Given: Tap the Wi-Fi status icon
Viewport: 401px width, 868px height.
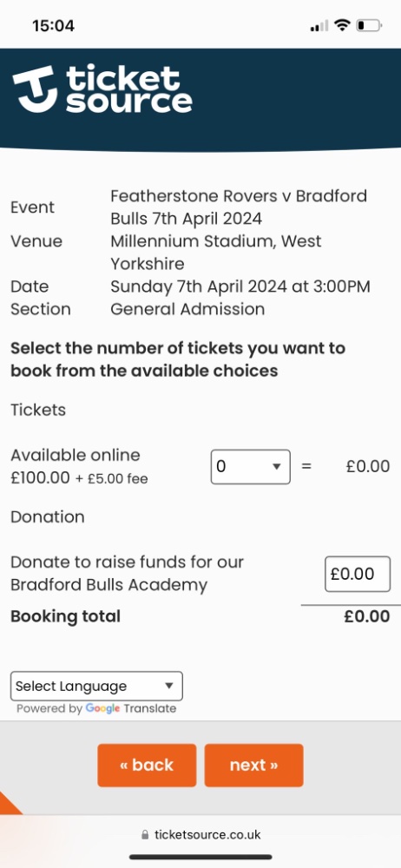Looking at the screenshot, I should tap(343, 25).
